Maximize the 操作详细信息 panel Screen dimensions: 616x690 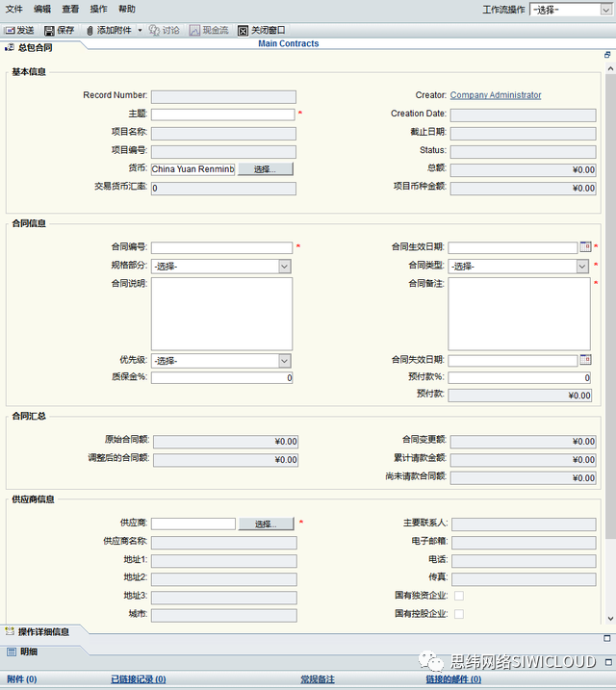click(x=606, y=638)
